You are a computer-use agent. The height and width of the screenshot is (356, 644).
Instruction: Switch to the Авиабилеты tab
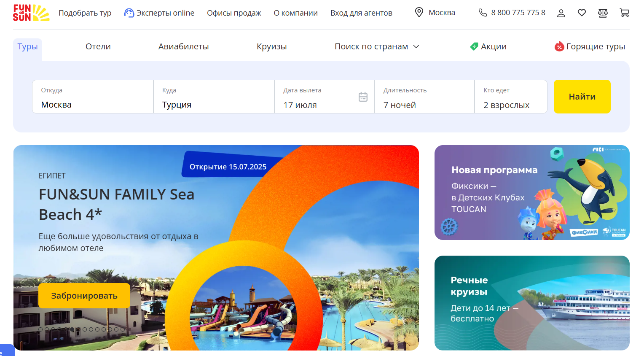click(183, 46)
